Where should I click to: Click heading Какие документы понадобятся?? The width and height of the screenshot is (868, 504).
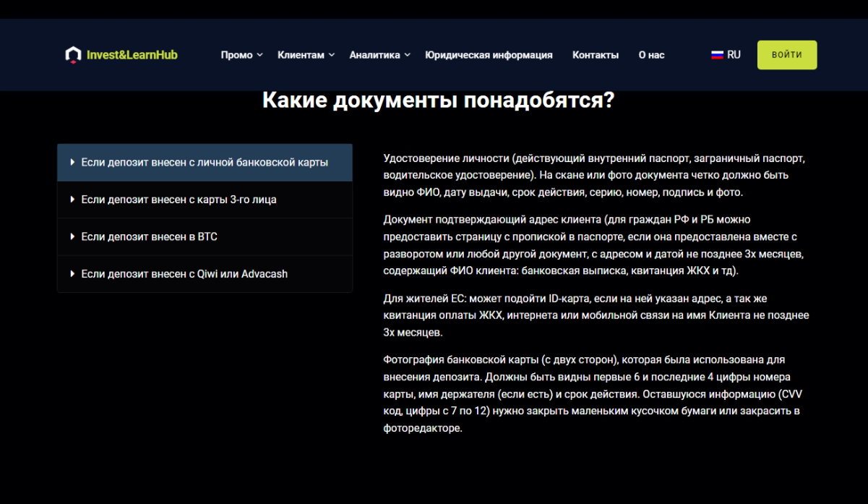(x=438, y=100)
